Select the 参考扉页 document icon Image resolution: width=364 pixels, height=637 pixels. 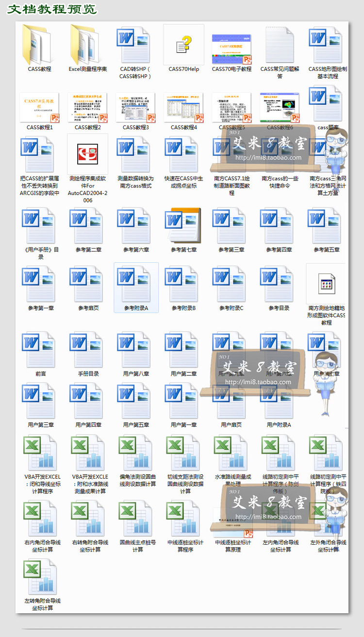coord(87,285)
